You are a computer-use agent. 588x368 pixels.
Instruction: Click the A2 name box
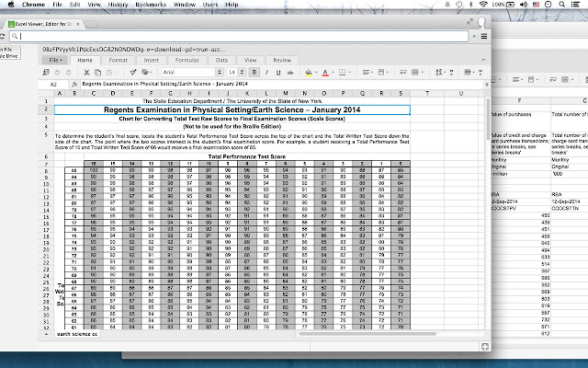[53, 85]
